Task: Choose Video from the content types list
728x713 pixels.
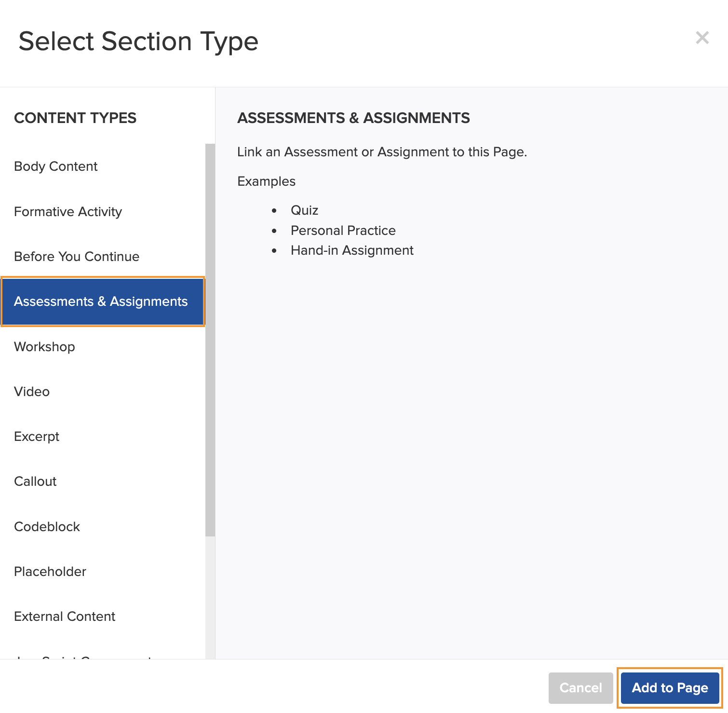Action: [32, 391]
